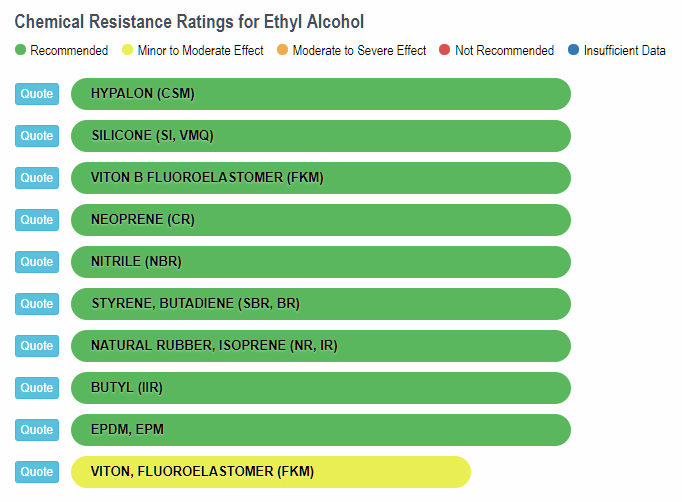The image size is (682, 502).
Task: Click Quote for Nitrile (NBR)
Action: 37,262
